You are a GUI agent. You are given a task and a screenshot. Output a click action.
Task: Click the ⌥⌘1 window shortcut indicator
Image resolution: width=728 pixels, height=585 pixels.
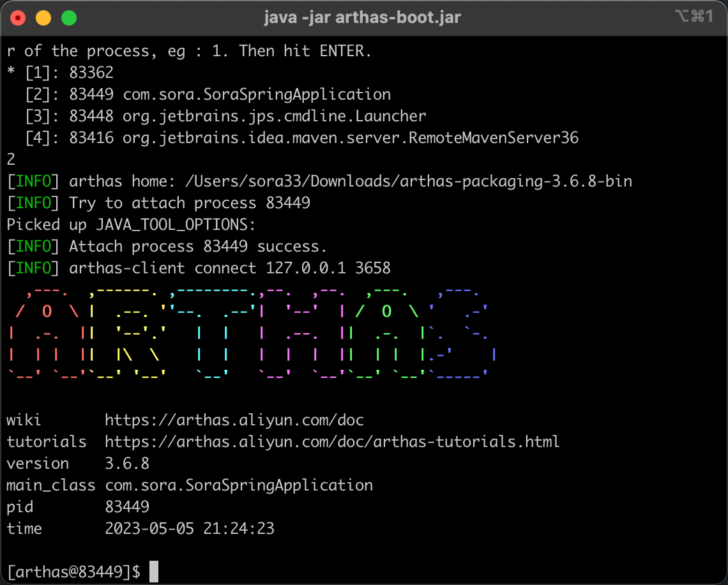tap(693, 17)
